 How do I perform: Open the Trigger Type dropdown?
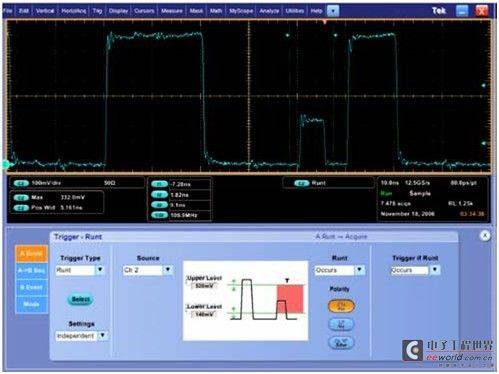[100, 270]
